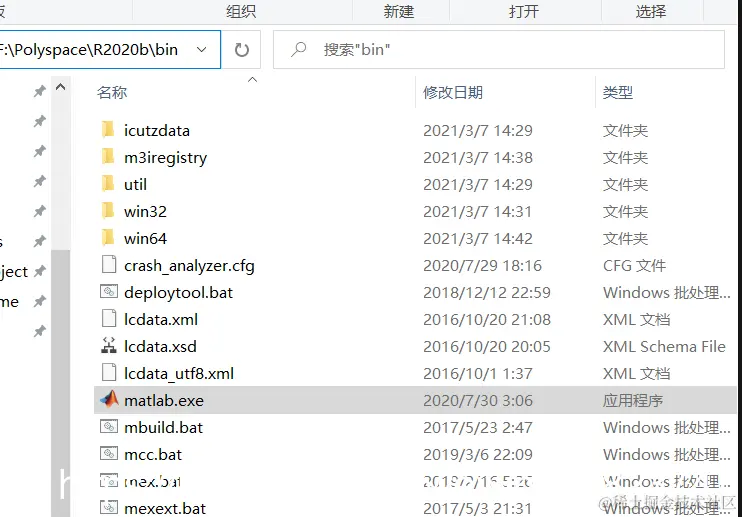Open the address bar path history dropdown
The width and height of the screenshot is (742, 517).
tap(202, 50)
